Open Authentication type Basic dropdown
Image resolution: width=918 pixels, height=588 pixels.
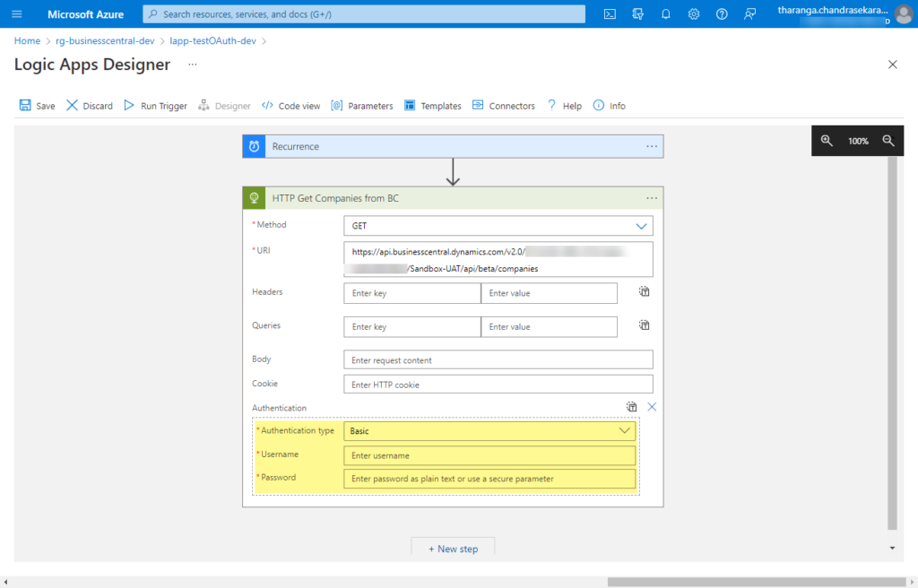tap(489, 431)
